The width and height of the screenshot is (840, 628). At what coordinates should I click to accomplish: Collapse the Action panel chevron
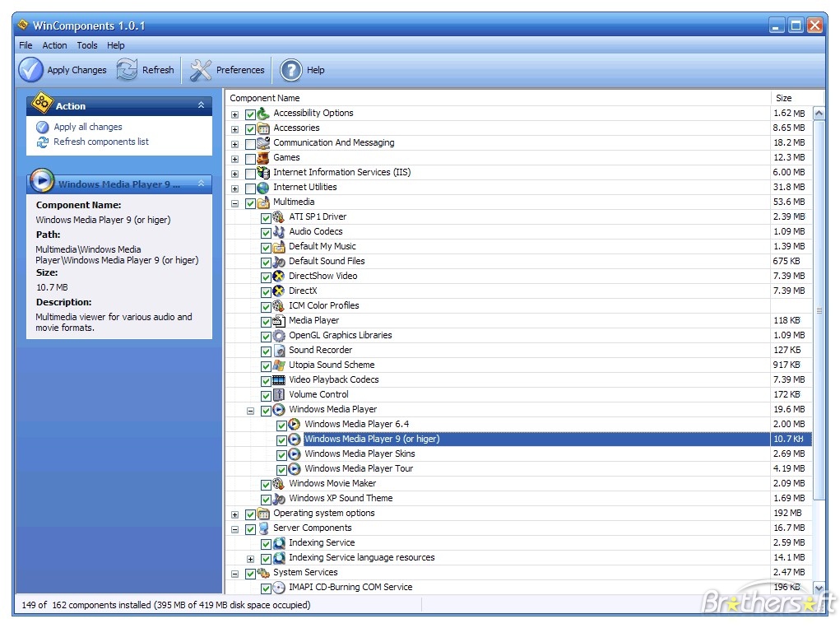pyautogui.click(x=201, y=105)
